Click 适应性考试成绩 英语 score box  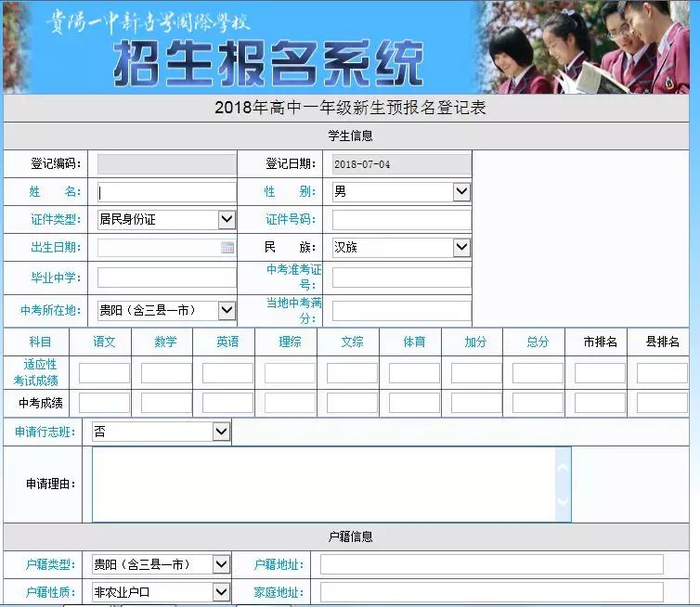(227, 373)
